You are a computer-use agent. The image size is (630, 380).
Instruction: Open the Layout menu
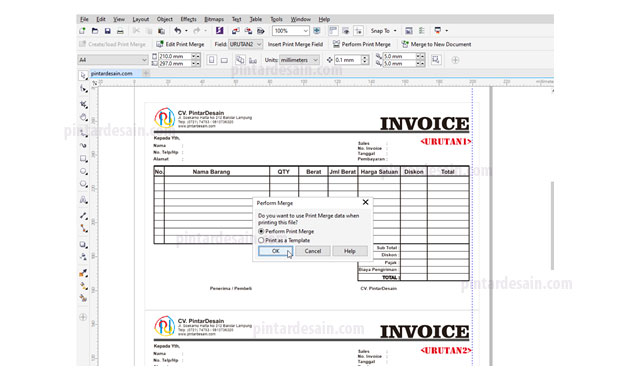click(141, 19)
